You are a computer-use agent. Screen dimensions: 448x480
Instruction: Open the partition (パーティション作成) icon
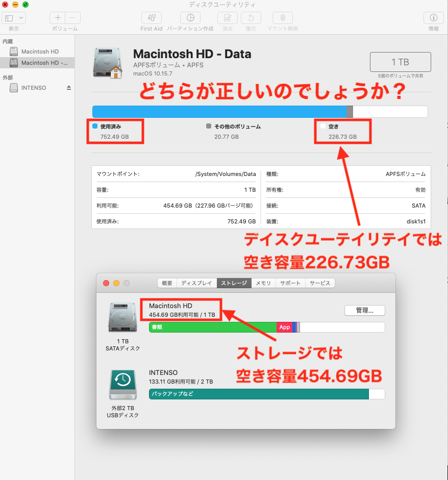pos(190,18)
